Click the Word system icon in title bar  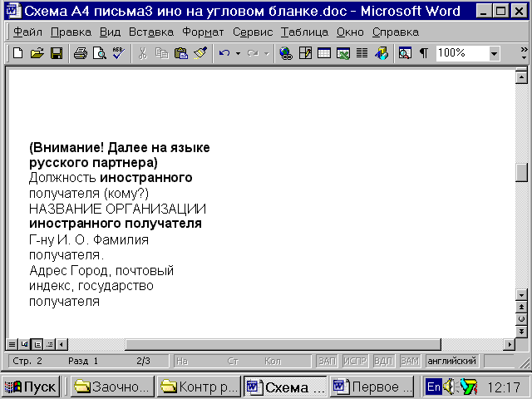coord(12,11)
